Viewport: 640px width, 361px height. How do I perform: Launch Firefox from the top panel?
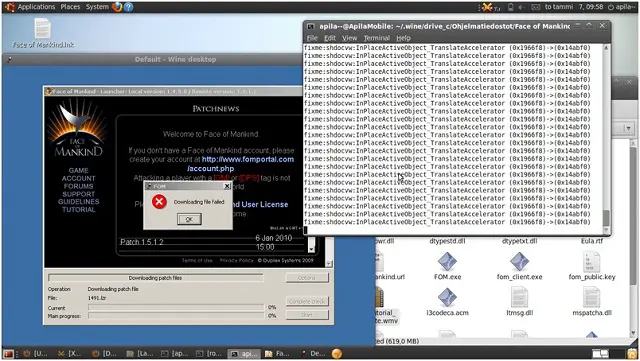(x=117, y=7)
